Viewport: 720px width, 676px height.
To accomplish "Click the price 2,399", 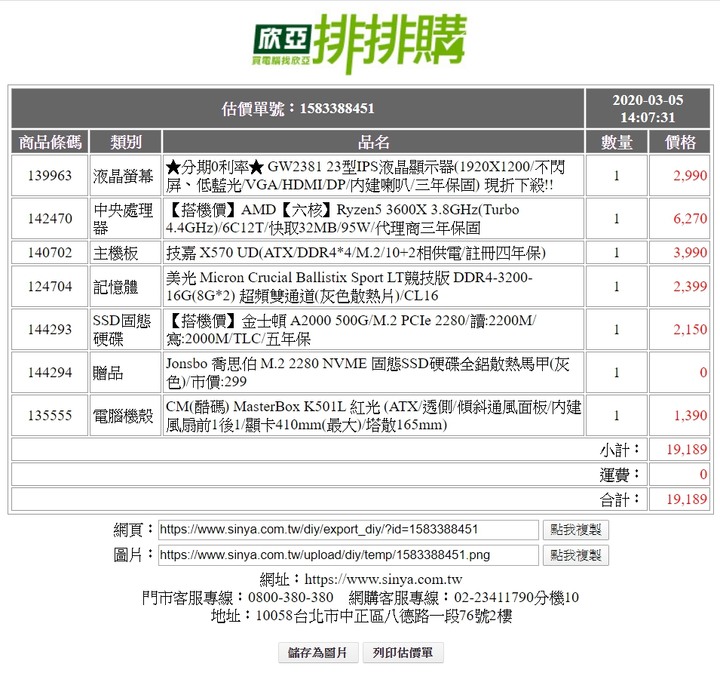I will pyautogui.click(x=690, y=287).
